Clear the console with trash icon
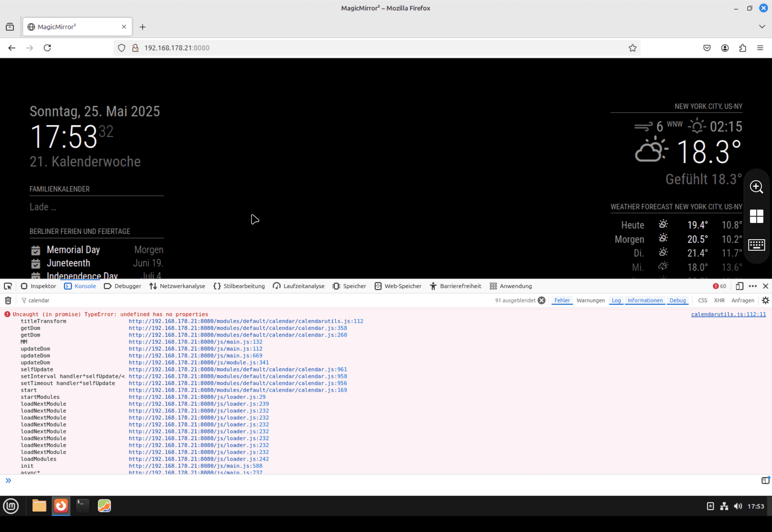The width and height of the screenshot is (772, 532). click(8, 300)
